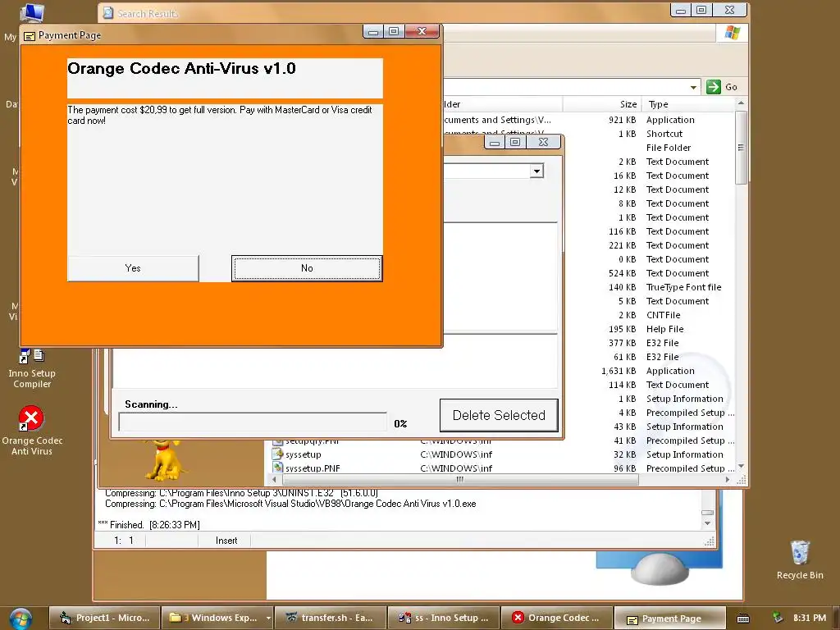Screen dimensions: 840x630
Task: Click the Inno Setup output scrollbar down arrow
Action: point(707,523)
